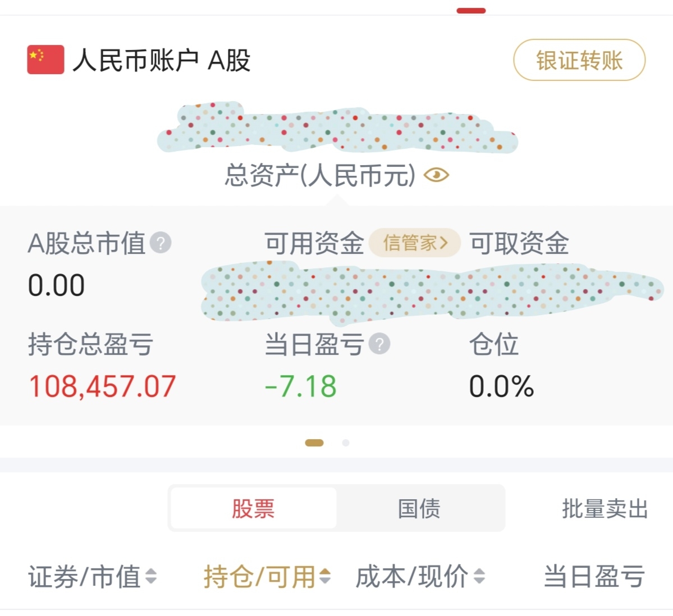Click the China flag account icon
Image resolution: width=673 pixels, height=616 pixels.
point(45,60)
